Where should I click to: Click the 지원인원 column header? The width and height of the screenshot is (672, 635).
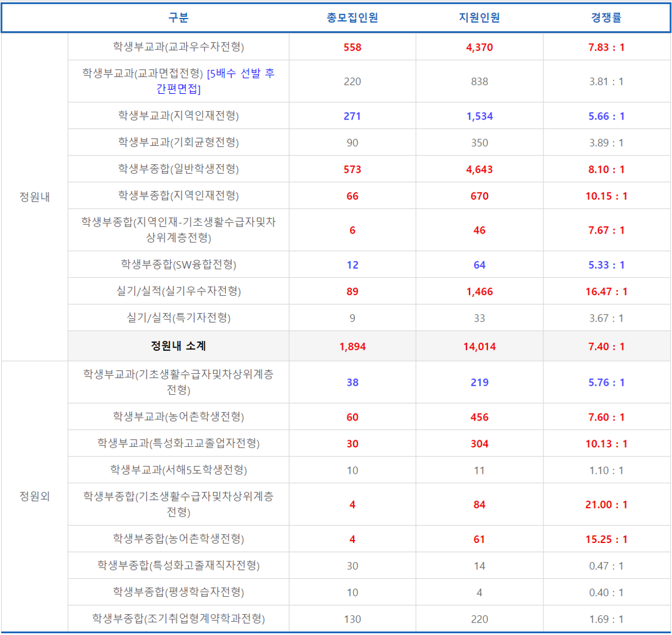[478, 16]
